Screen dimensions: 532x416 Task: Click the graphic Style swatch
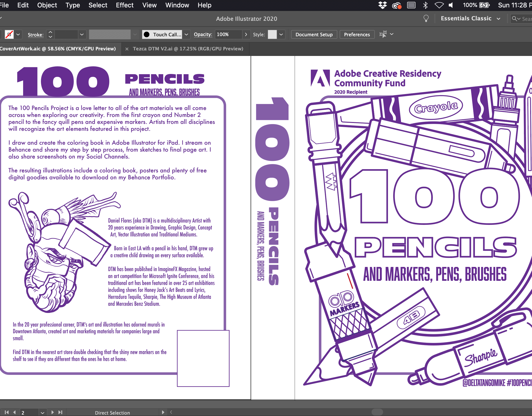tap(272, 34)
